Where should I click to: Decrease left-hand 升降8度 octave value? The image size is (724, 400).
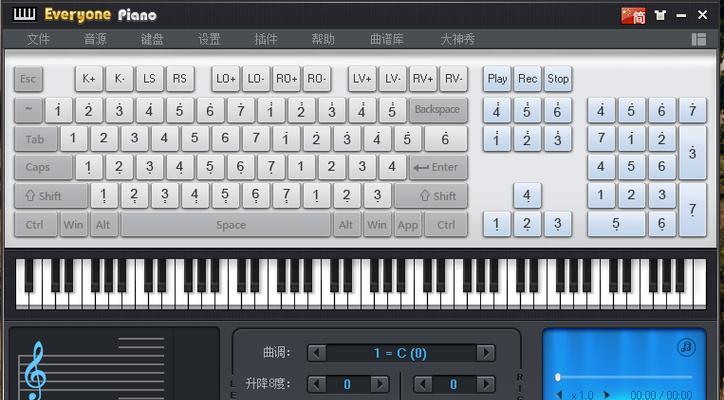(316, 384)
